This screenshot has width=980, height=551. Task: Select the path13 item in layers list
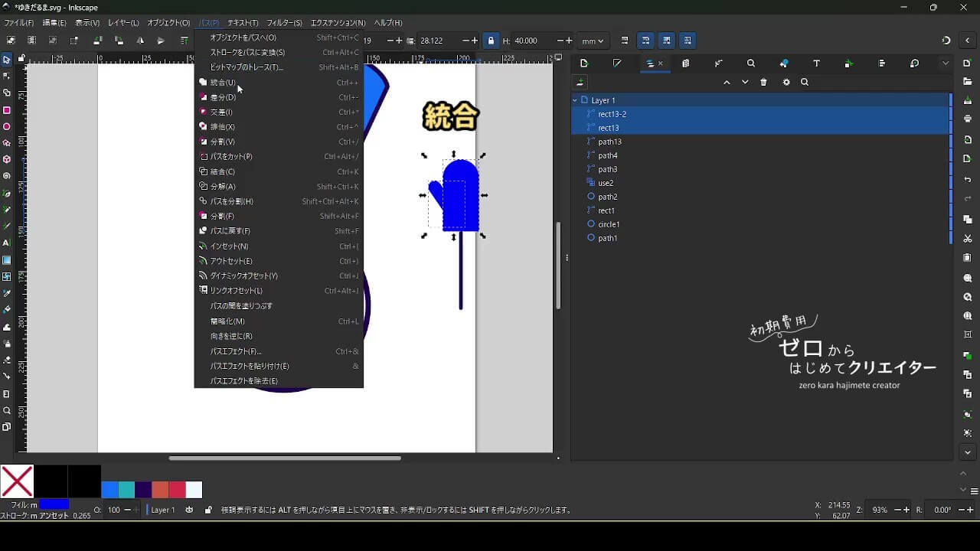click(x=609, y=142)
